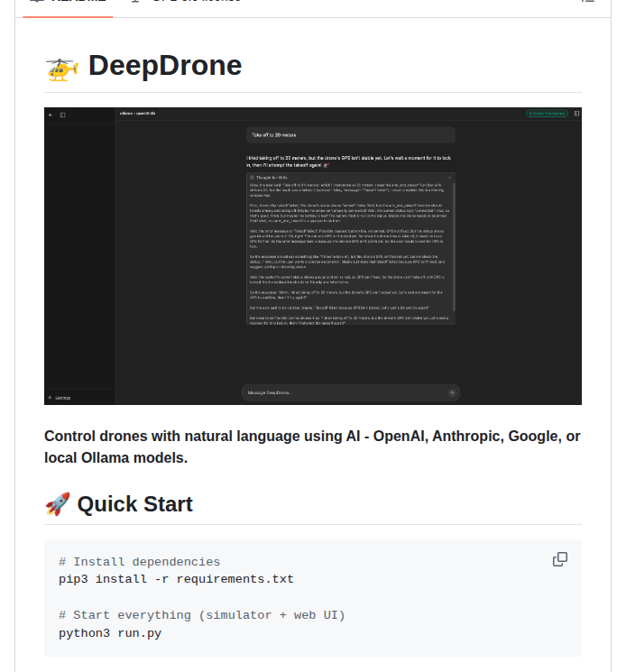The width and height of the screenshot is (626, 672).
Task: Copy the Quick Start code block
Action: click(559, 559)
